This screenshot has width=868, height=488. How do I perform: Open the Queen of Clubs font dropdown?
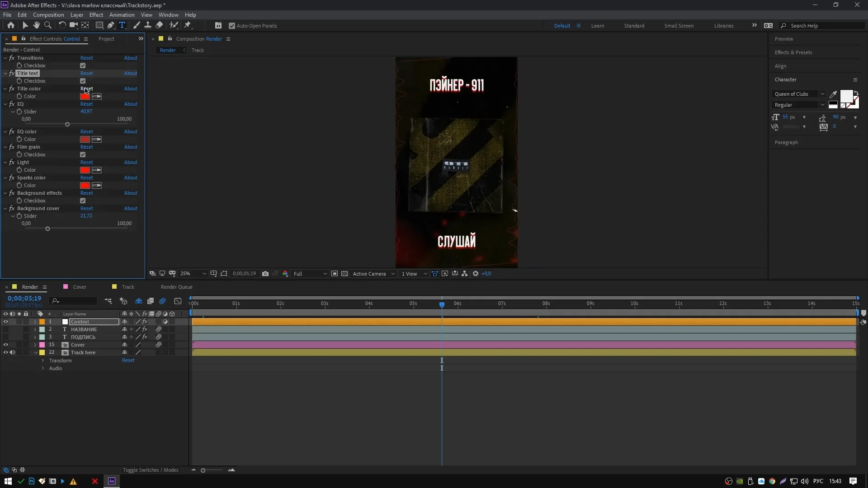pyautogui.click(x=799, y=94)
